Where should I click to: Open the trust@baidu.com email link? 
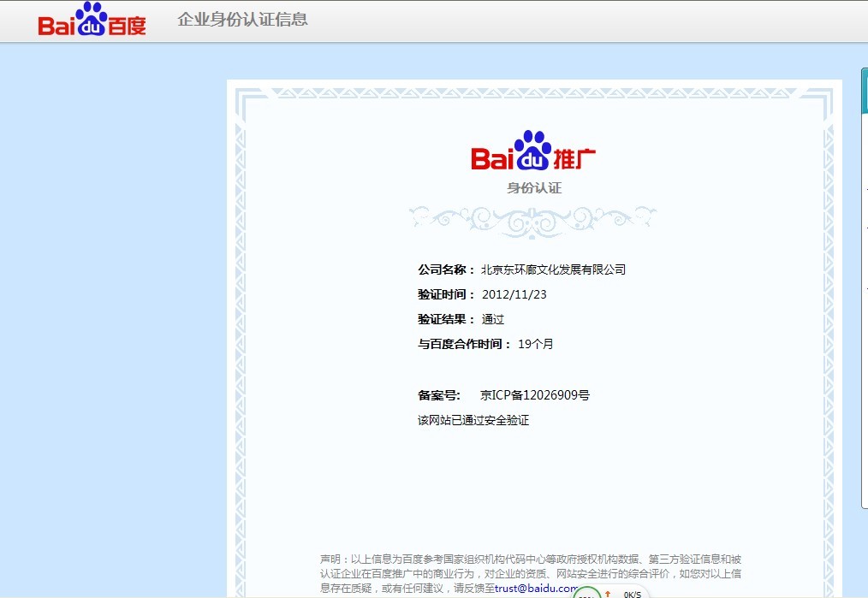pyautogui.click(x=537, y=588)
